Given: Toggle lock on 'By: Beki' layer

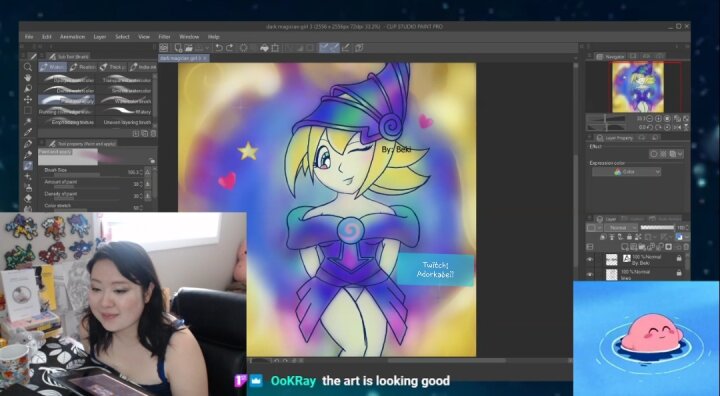Looking at the screenshot, I should pyautogui.click(x=679, y=259).
